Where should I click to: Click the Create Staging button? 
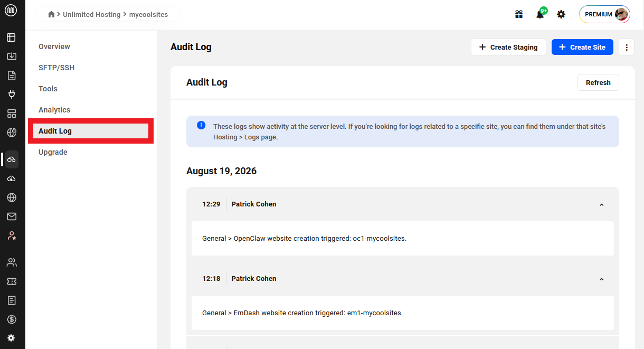point(508,47)
